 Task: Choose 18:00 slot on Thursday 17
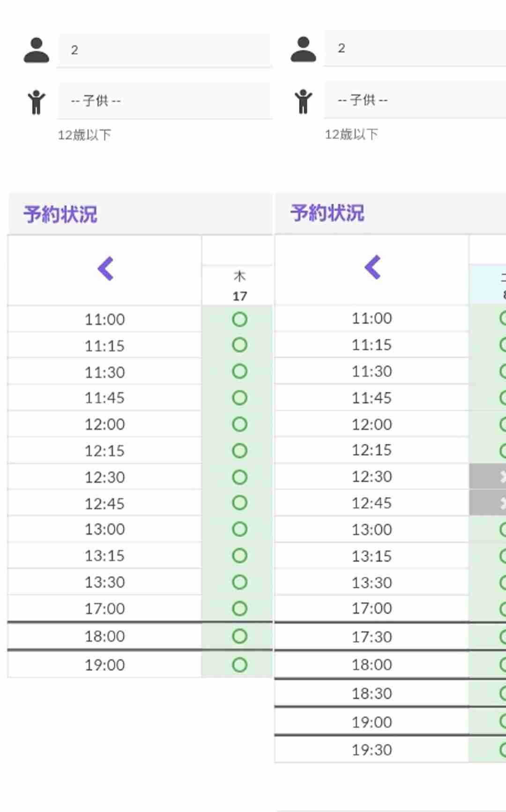click(x=239, y=636)
